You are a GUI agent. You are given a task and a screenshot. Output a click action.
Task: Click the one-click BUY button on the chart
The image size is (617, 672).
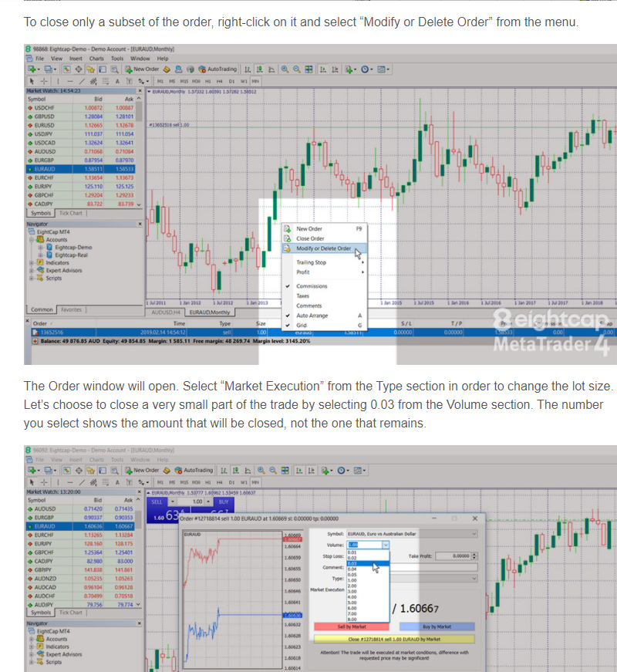[224, 501]
